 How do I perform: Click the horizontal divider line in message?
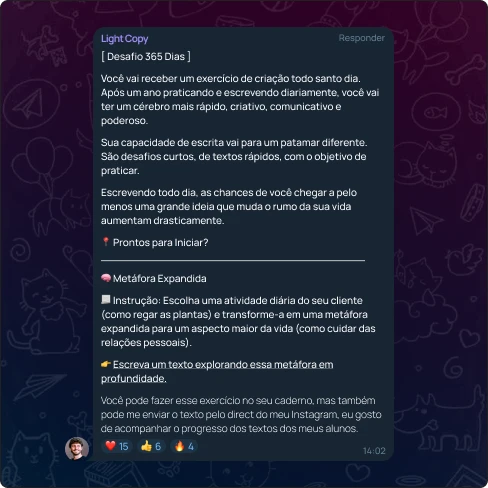coord(233,260)
